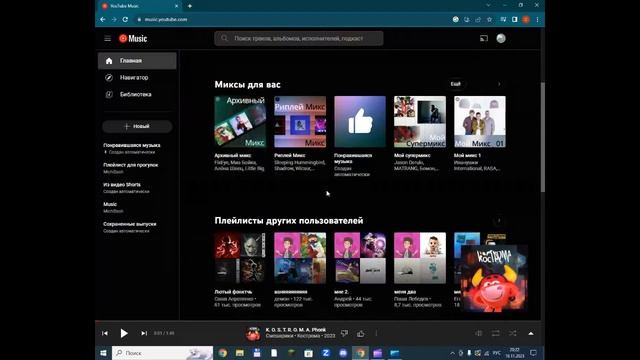
Task: Click the now-playing album art in the player bar
Action: (x=253, y=333)
